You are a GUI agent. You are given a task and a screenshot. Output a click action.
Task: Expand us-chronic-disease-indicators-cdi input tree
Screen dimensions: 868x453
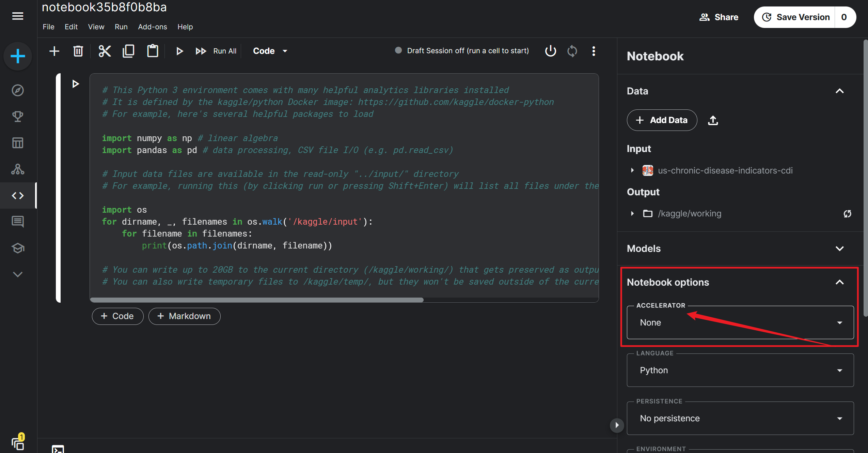pos(632,170)
